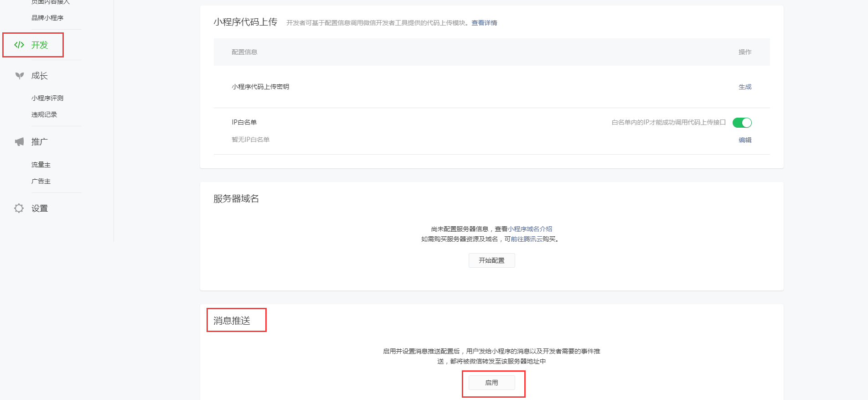Click the 启用 button for message push
Screen dimensions: 868x400
(491, 383)
